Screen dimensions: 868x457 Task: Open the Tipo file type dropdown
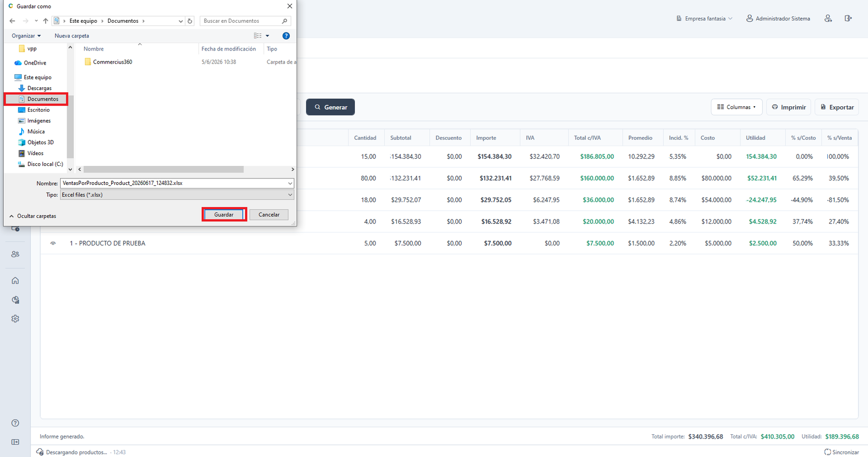coord(177,195)
